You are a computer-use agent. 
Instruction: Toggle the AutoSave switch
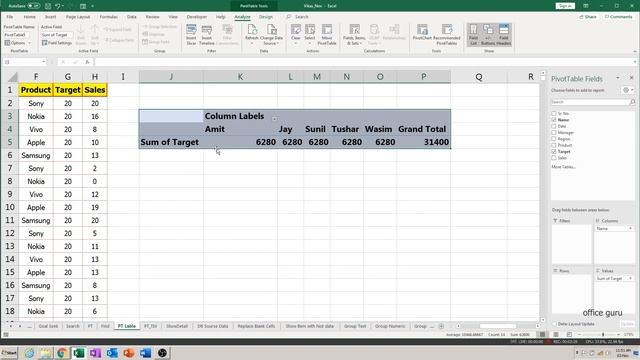click(34, 6)
